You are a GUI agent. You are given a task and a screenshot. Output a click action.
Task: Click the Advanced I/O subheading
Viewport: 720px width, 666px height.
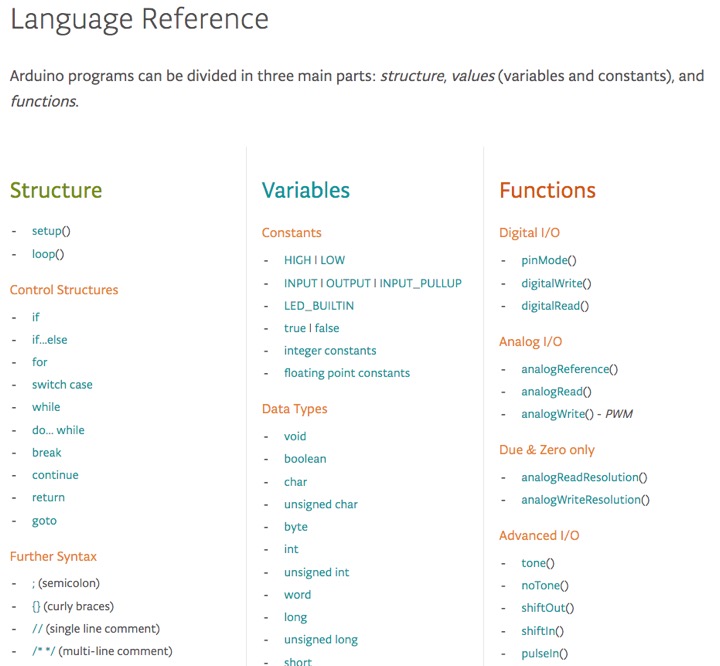[x=539, y=536]
